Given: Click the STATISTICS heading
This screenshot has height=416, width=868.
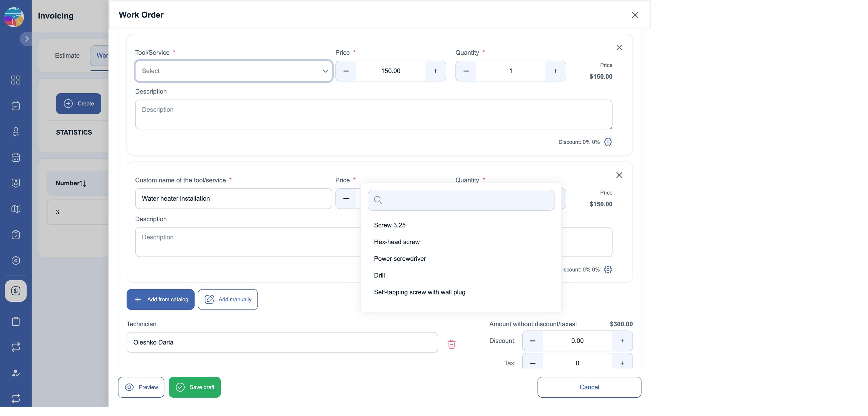Looking at the screenshot, I should (74, 132).
